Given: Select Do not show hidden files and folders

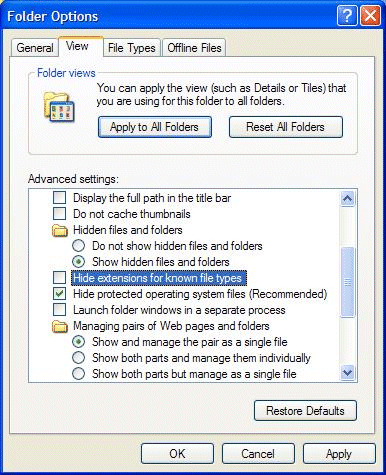Looking at the screenshot, I should (x=78, y=246).
